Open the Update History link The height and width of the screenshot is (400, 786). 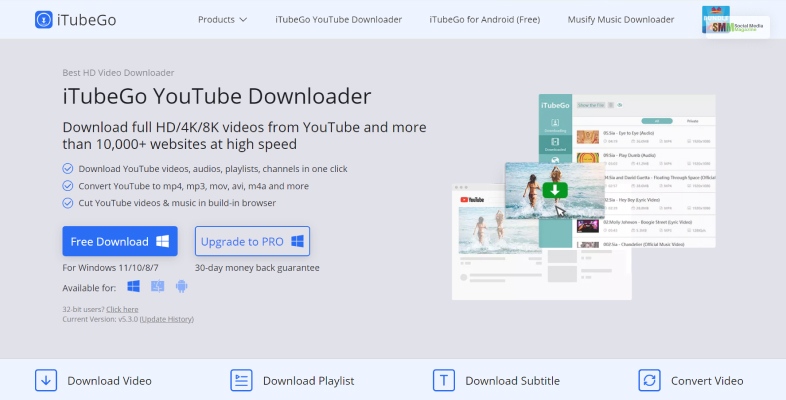(x=167, y=319)
